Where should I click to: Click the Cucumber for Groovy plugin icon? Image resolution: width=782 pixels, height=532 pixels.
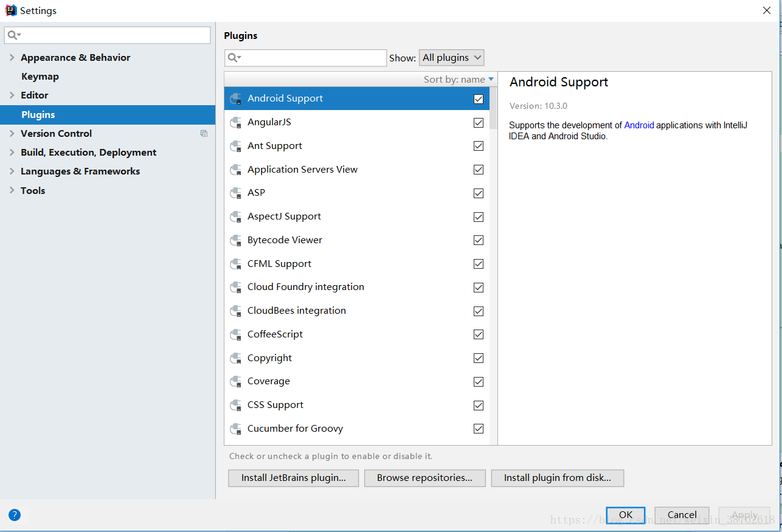click(x=236, y=429)
